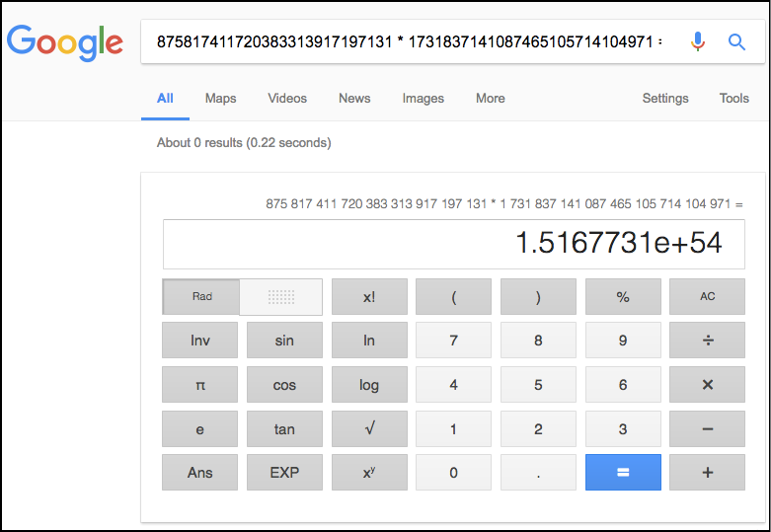Click the square root √ key
The image size is (771, 532).
[369, 428]
